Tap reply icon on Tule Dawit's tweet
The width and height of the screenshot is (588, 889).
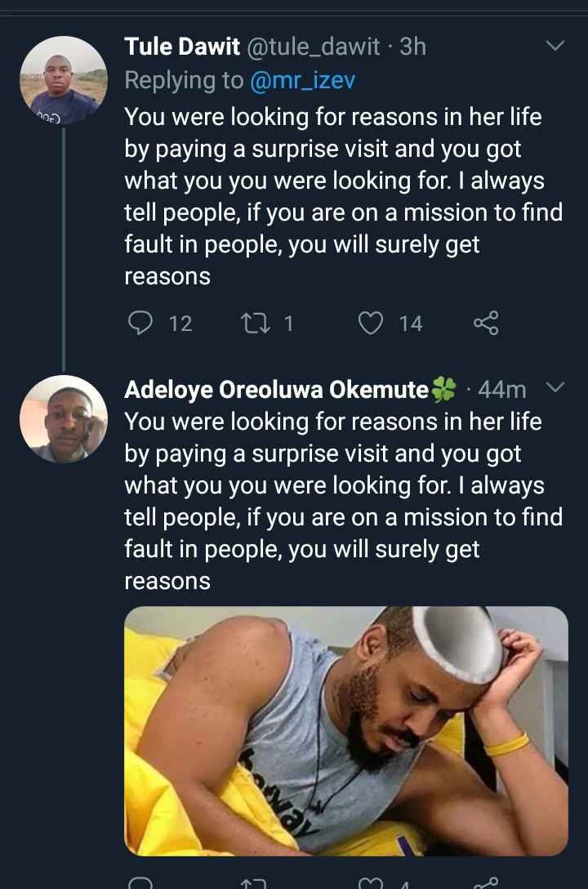click(141, 324)
